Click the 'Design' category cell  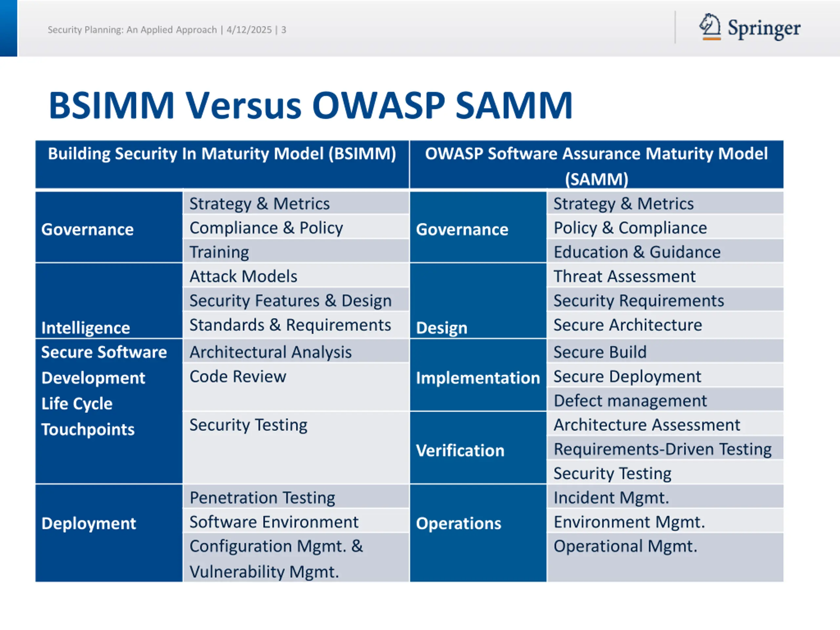click(478, 300)
